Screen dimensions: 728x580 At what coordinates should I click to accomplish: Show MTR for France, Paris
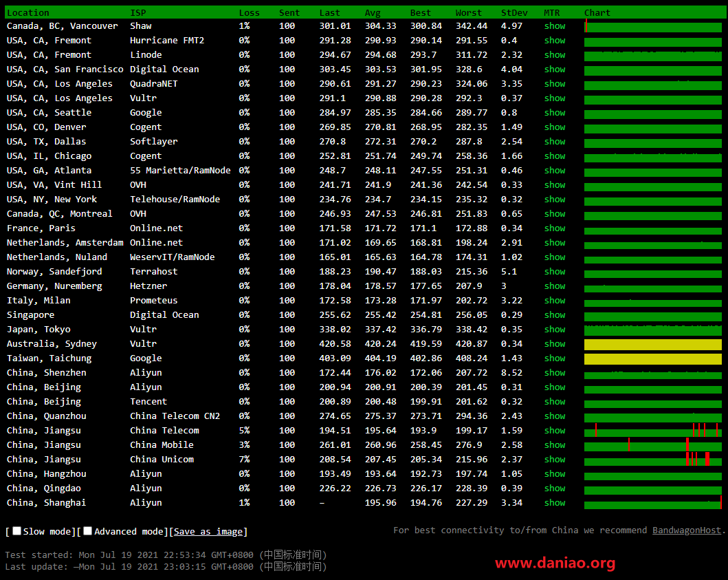tap(555, 228)
